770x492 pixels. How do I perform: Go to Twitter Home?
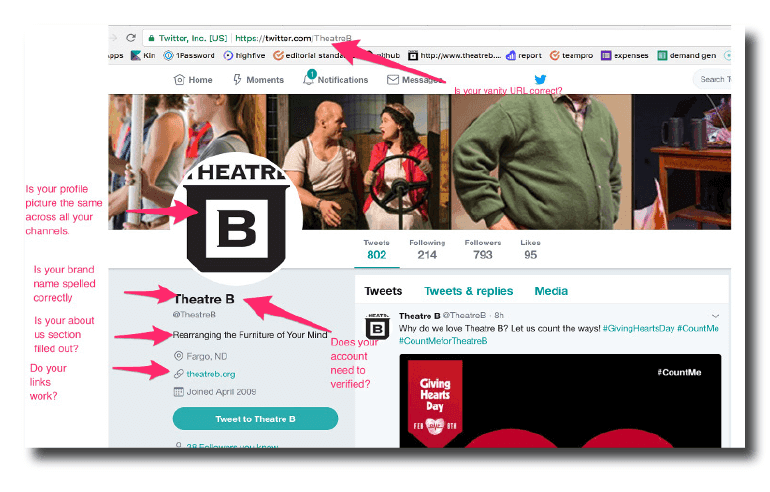[193, 80]
